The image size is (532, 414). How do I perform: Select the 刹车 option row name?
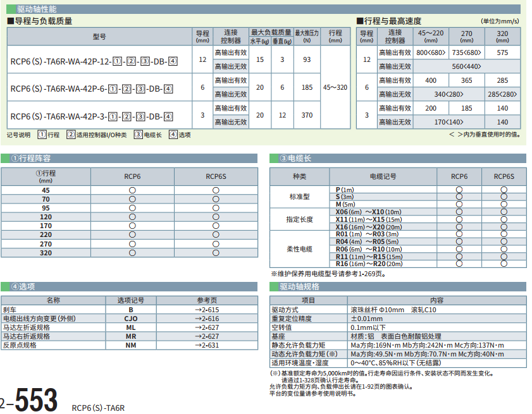point(9,310)
